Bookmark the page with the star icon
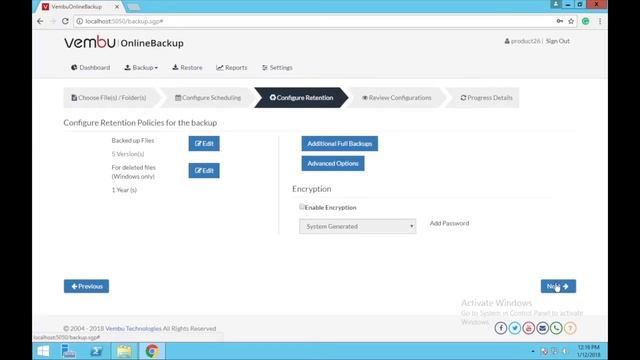 click(x=571, y=21)
